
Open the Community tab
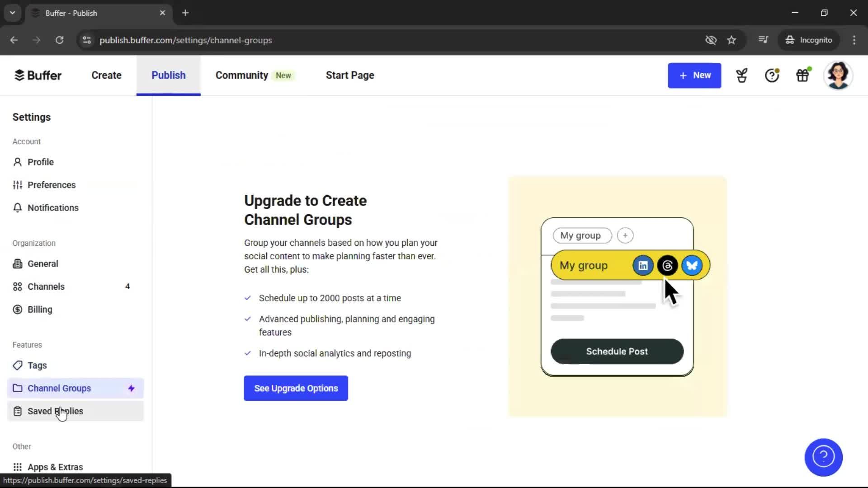pos(242,75)
